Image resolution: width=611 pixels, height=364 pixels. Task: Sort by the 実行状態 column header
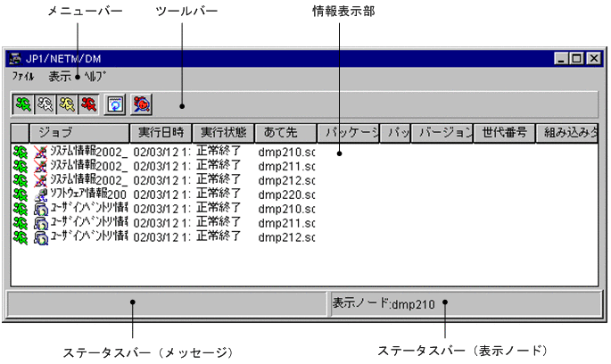click(223, 133)
